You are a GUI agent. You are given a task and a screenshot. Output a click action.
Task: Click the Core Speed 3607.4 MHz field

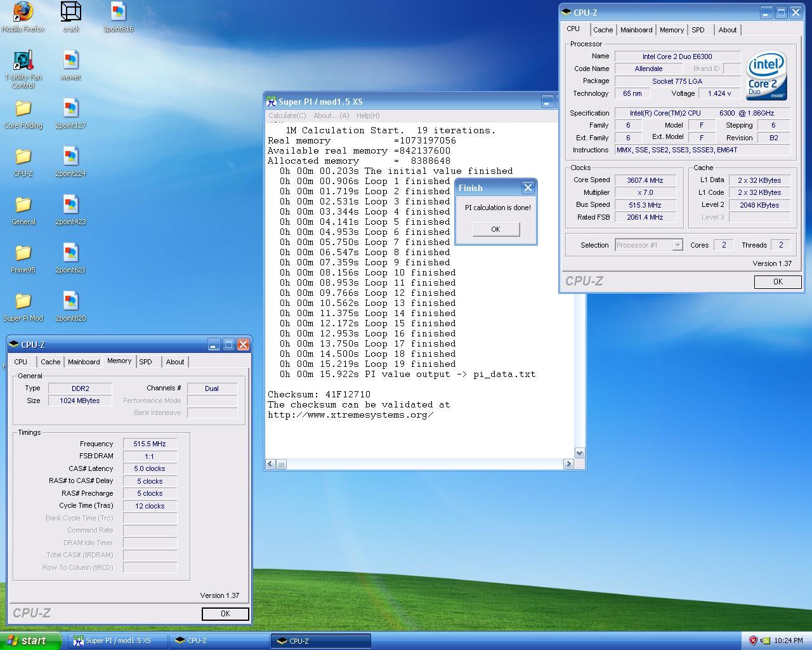pyautogui.click(x=645, y=180)
